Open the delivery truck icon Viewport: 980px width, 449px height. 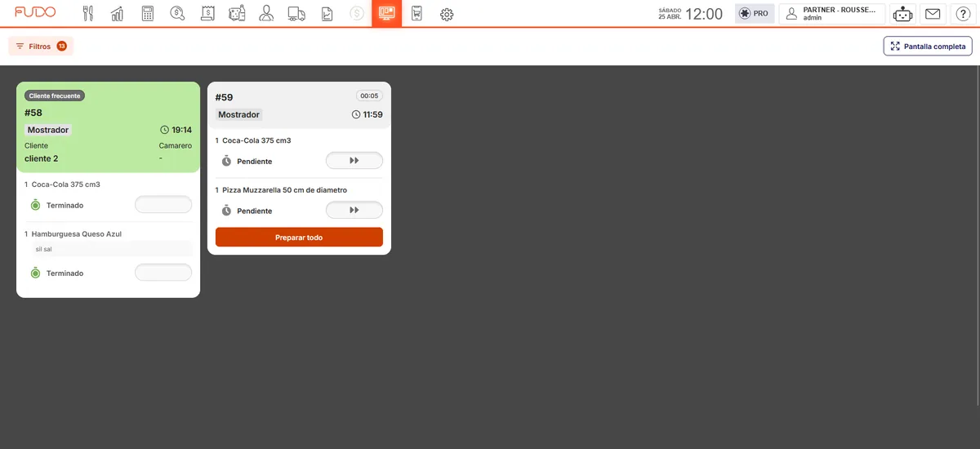coord(296,14)
